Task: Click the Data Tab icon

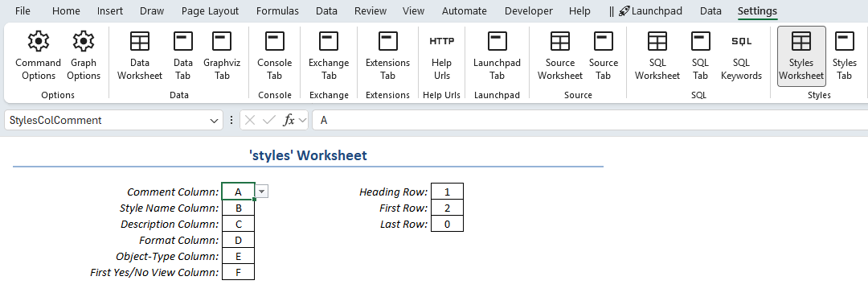Action: point(183,41)
